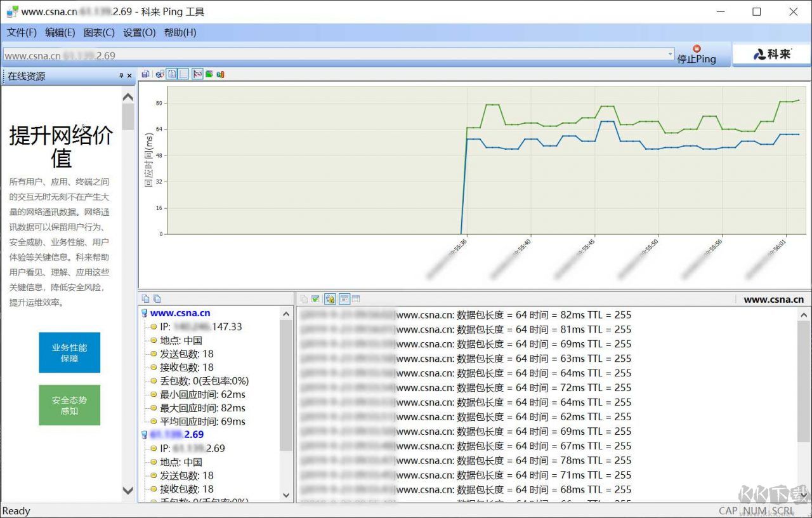
Task: Click the green checkmark select icon in log toolbar
Action: 315,299
